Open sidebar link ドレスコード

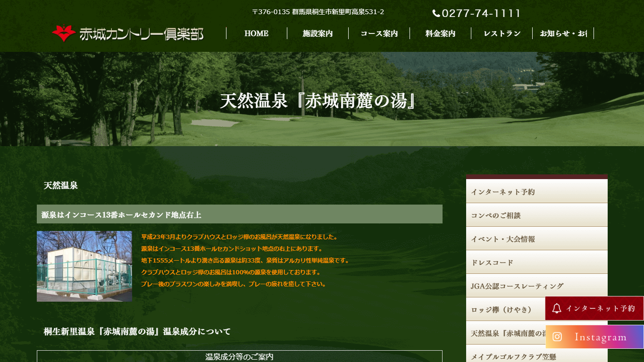point(537,262)
